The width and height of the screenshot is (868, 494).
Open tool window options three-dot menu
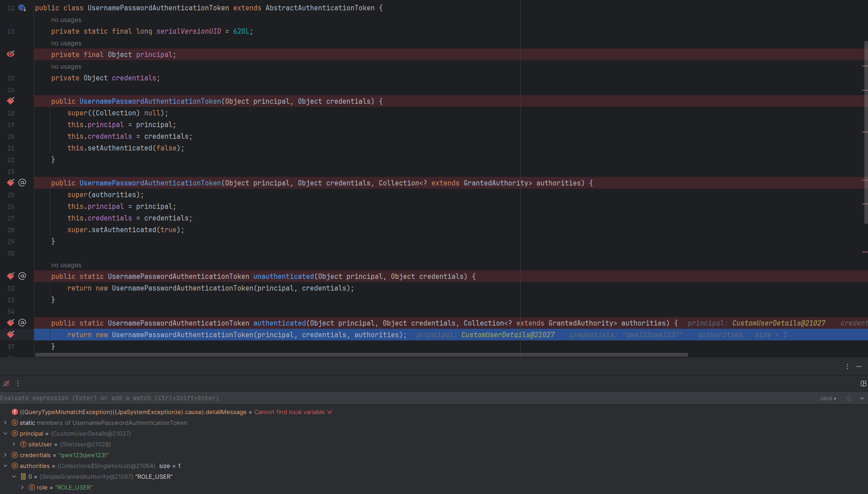click(847, 366)
